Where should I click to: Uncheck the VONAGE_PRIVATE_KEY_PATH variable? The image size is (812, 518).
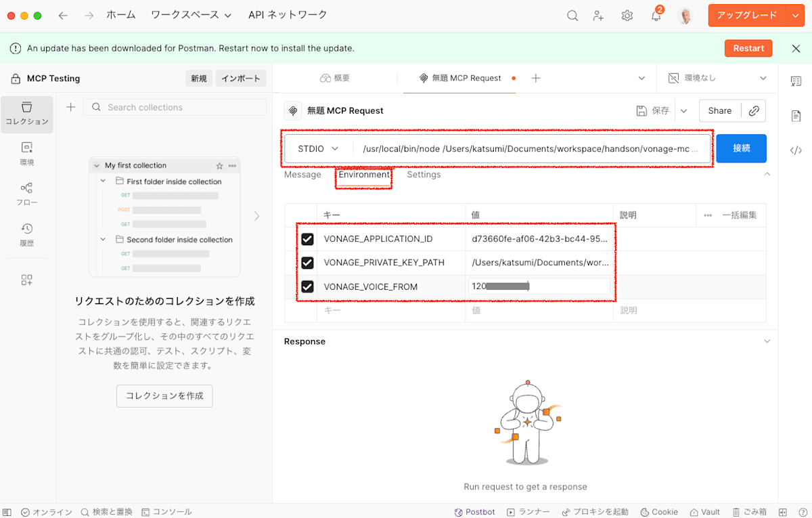307,263
